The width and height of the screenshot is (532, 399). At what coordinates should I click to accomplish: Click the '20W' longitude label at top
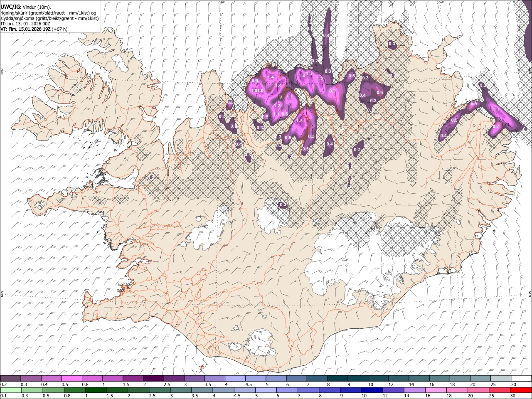pyautogui.click(x=221, y=2)
